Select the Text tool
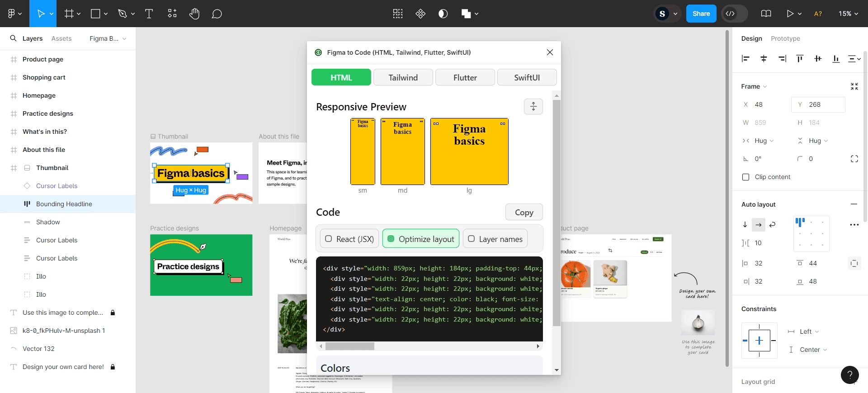This screenshot has height=393, width=868. point(149,14)
